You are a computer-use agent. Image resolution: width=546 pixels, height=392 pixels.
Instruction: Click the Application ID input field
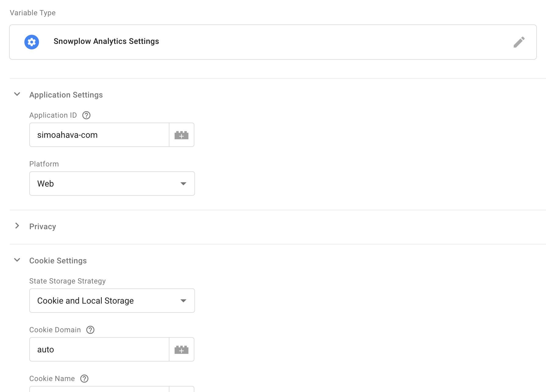[99, 135]
